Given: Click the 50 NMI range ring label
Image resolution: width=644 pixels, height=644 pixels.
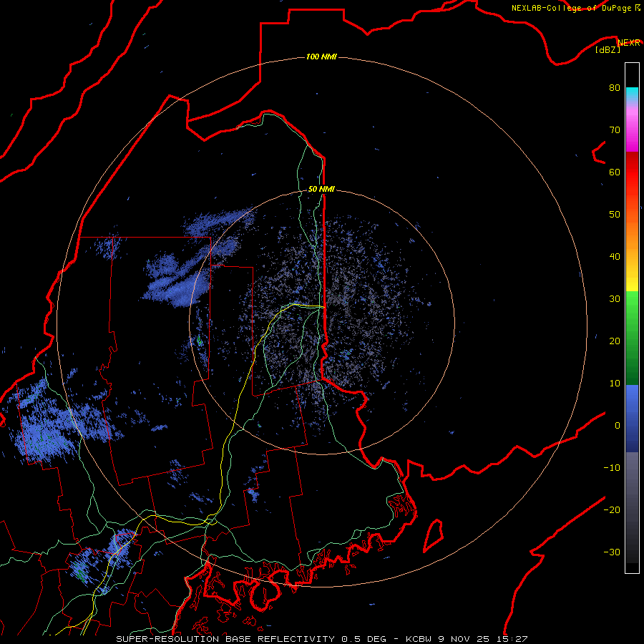Looking at the screenshot, I should pyautogui.click(x=321, y=189).
